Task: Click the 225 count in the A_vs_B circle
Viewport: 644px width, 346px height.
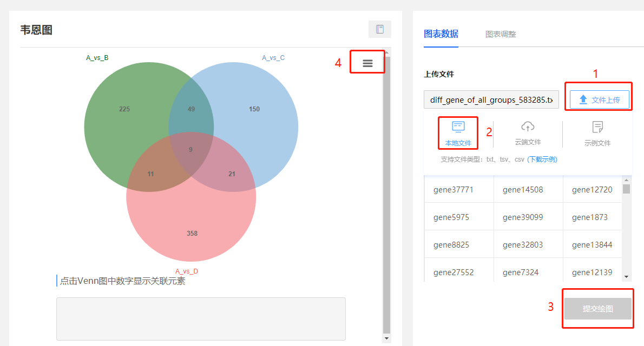Action: tap(124, 109)
